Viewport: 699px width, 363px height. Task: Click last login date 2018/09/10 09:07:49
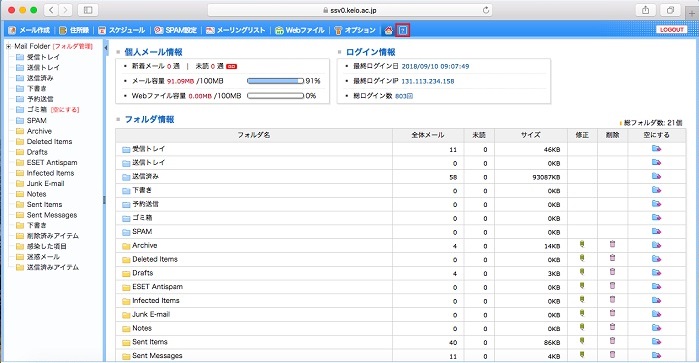point(435,66)
